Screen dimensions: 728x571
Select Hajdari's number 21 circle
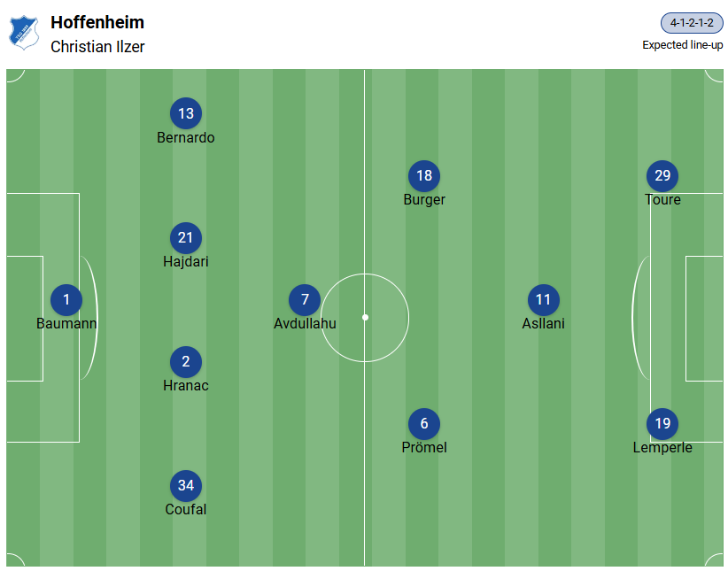click(x=186, y=238)
